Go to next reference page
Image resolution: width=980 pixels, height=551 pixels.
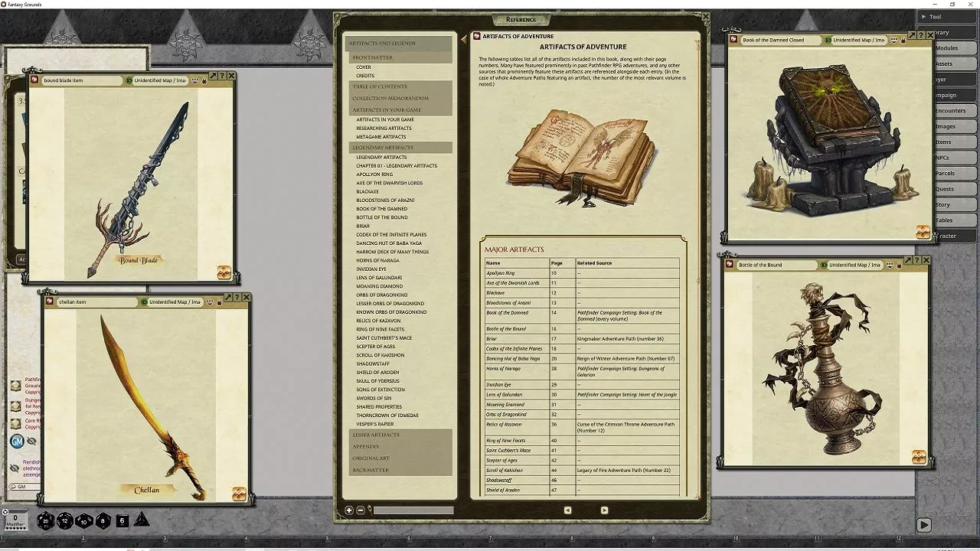(604, 510)
